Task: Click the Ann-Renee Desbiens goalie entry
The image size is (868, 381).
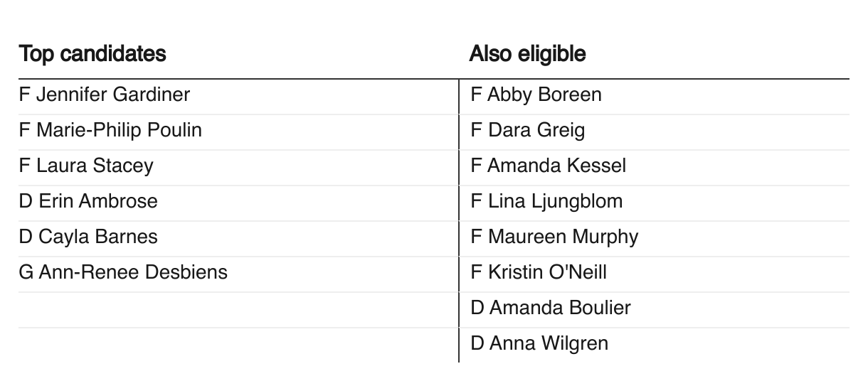Action: (x=123, y=272)
